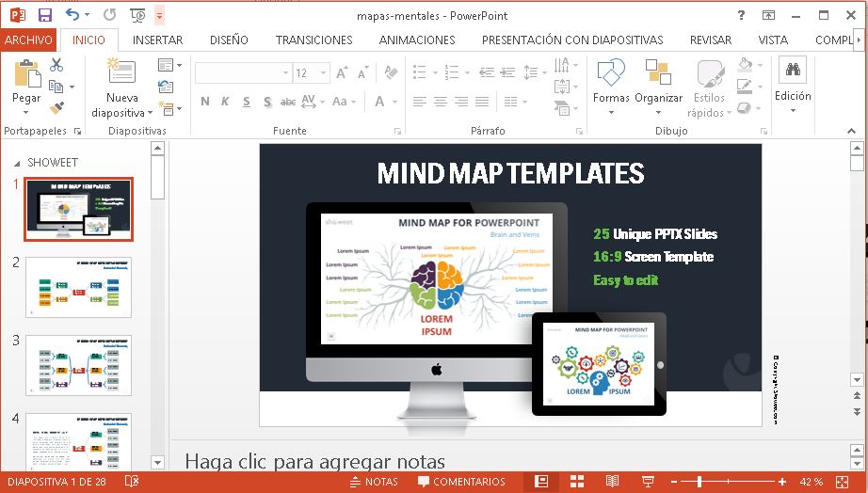Zoom in with plus button
This screenshot has width=868, height=493.
click(781, 482)
